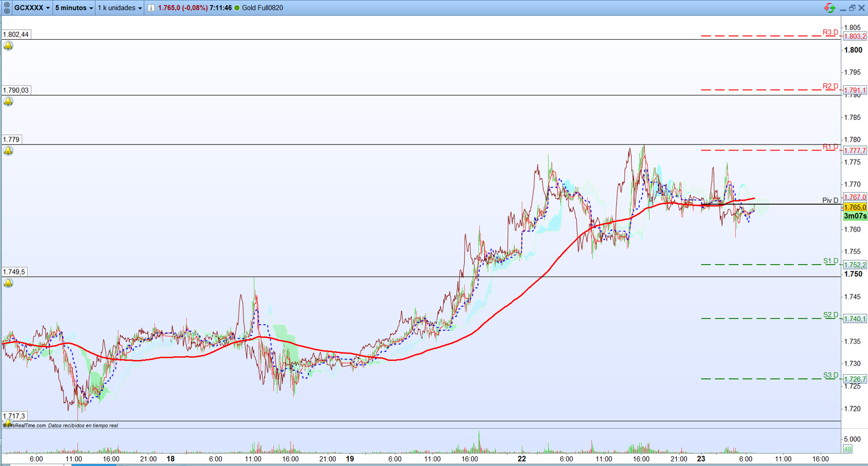Open the 1 k unidades dropdown
Screen dimensions: 868x466
120,8
